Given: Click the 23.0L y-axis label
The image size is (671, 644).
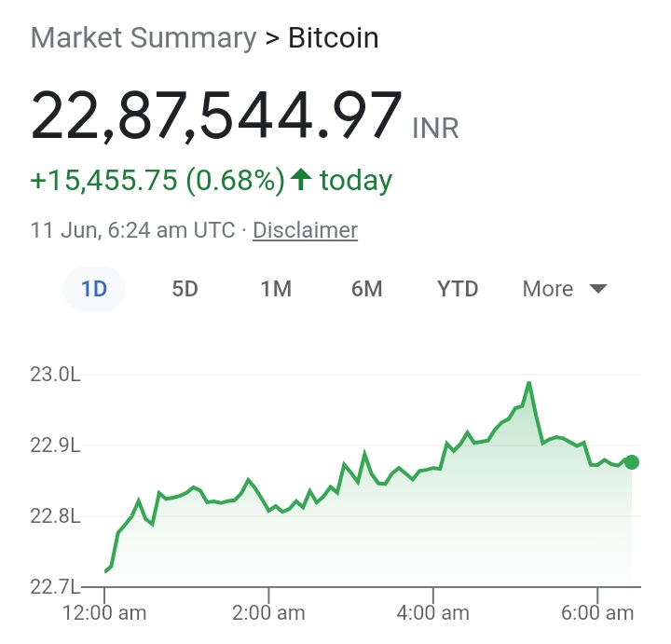Looking at the screenshot, I should pos(55,375).
